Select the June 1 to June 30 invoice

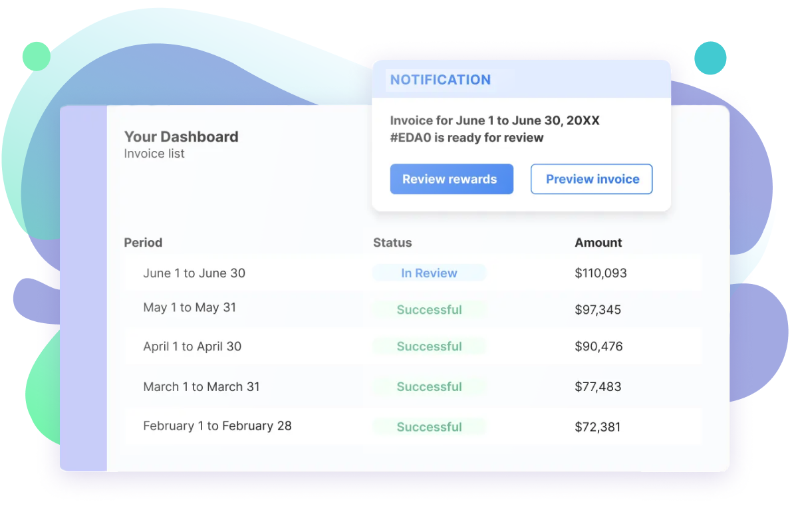pyautogui.click(x=194, y=273)
